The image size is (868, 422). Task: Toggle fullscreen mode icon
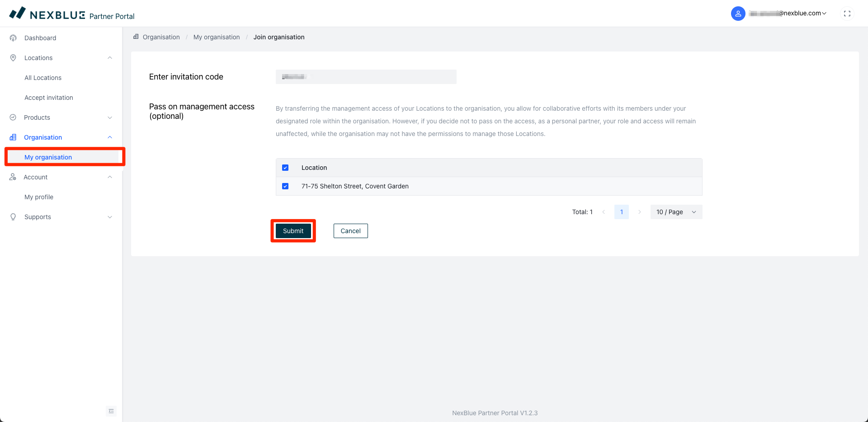pyautogui.click(x=847, y=14)
